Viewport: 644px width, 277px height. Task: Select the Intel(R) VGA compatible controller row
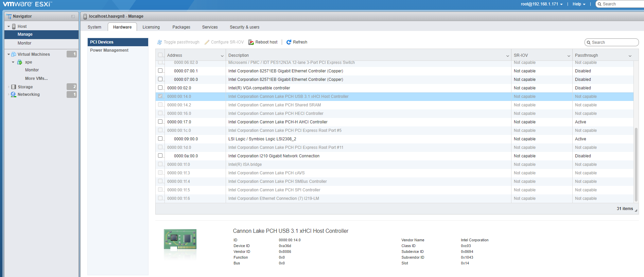point(394,88)
